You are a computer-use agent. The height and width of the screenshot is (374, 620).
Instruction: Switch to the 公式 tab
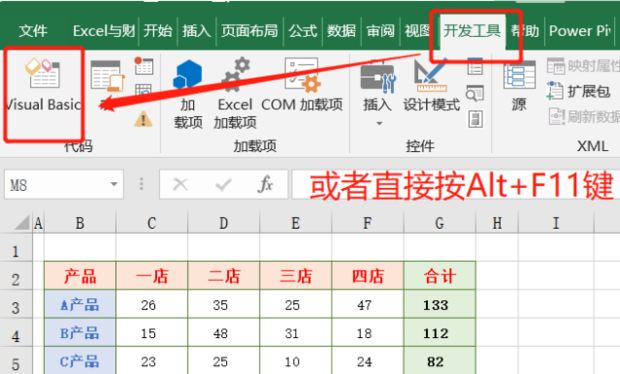tap(303, 31)
